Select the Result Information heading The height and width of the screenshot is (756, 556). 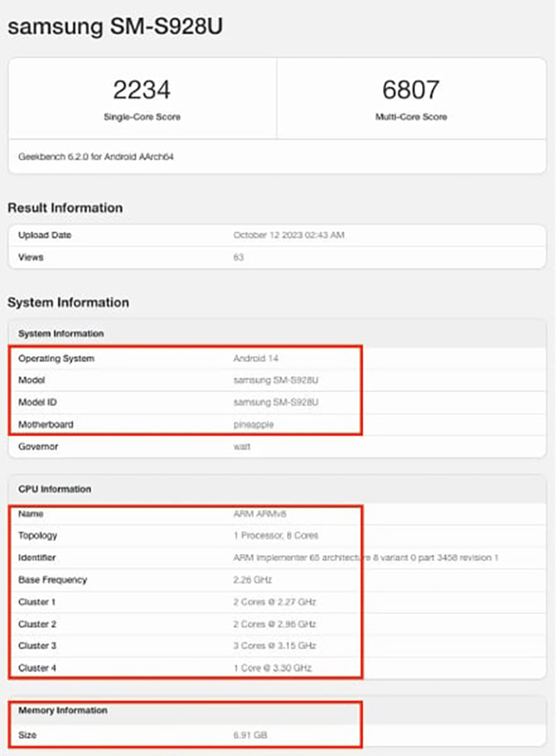tap(65, 208)
